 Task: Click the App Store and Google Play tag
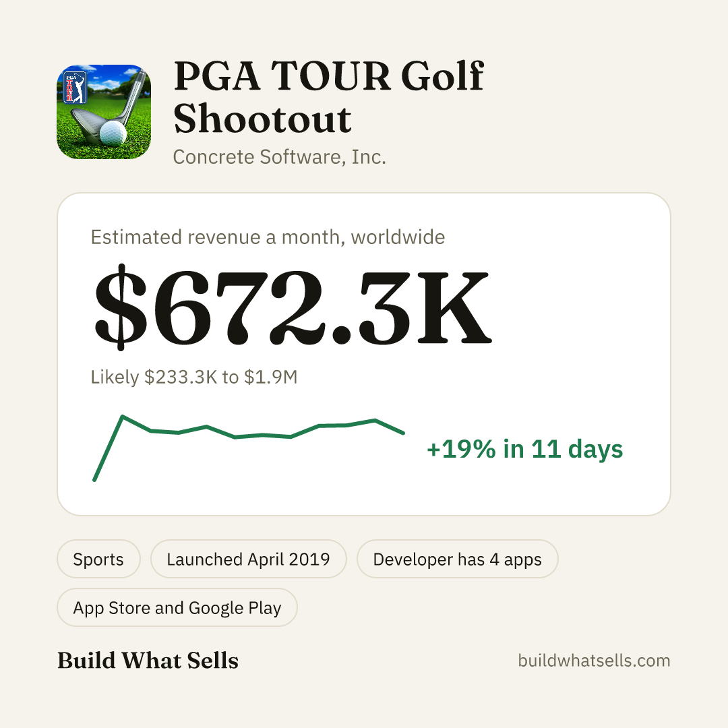(177, 608)
